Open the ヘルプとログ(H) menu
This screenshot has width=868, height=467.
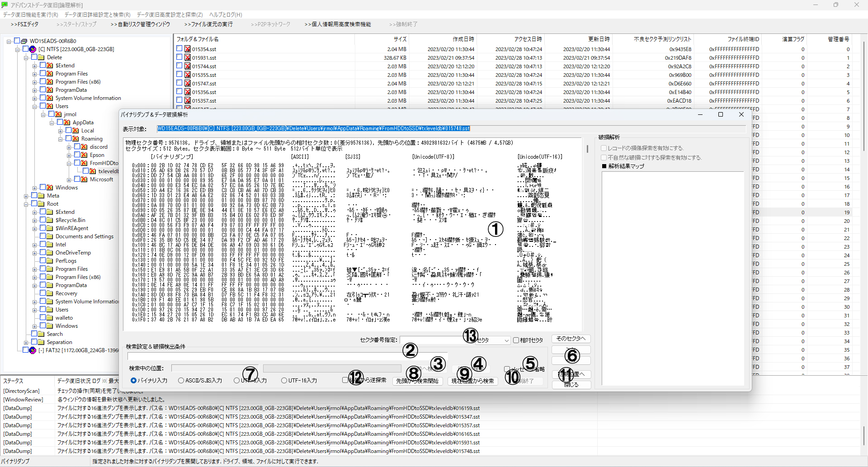[226, 15]
